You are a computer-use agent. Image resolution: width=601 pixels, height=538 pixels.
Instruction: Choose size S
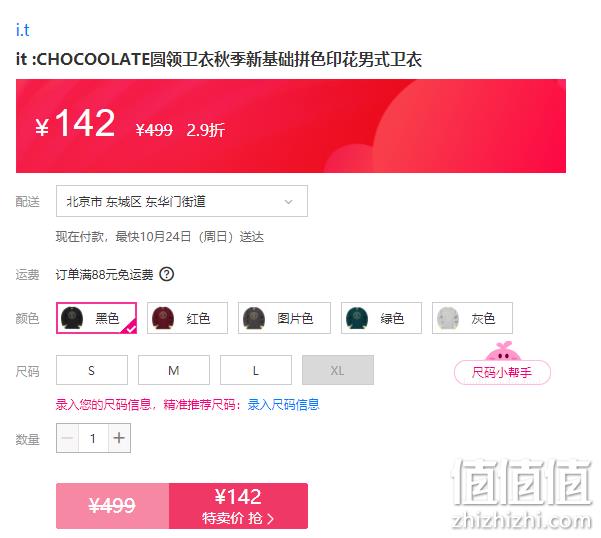point(92,370)
